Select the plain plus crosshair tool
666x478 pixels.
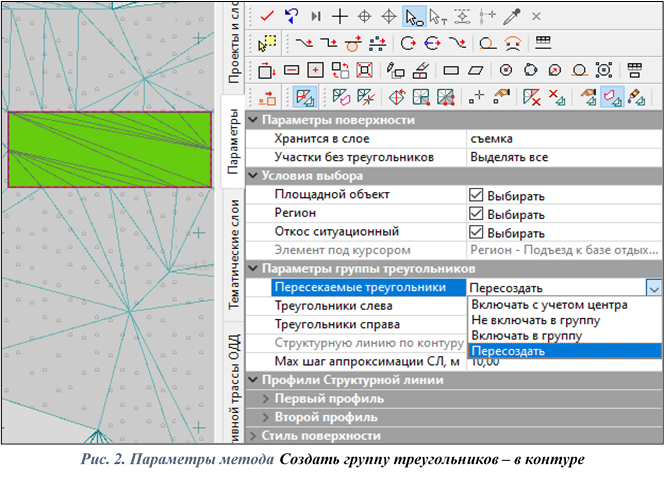(x=340, y=16)
